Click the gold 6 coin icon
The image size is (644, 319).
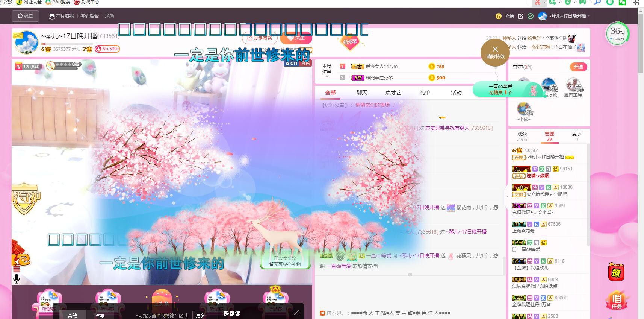coord(499,16)
